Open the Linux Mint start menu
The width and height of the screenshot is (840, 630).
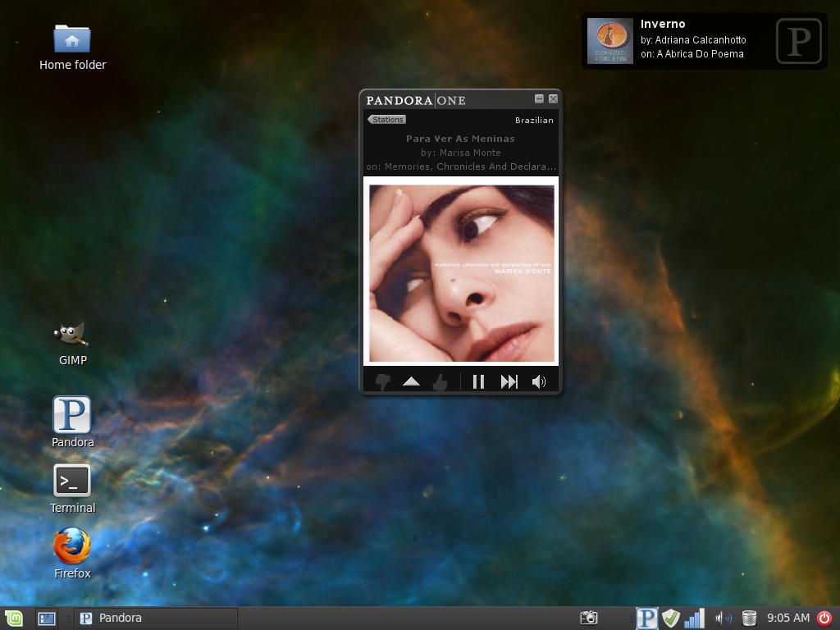(x=13, y=619)
